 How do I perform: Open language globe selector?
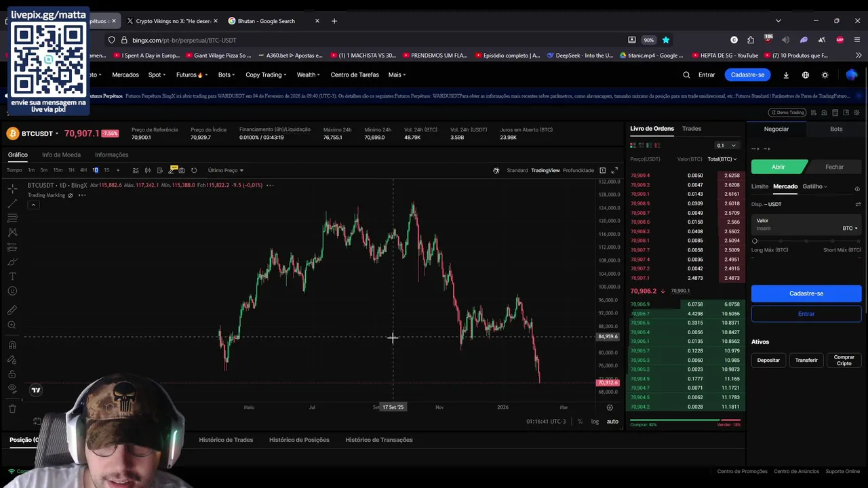806,75
